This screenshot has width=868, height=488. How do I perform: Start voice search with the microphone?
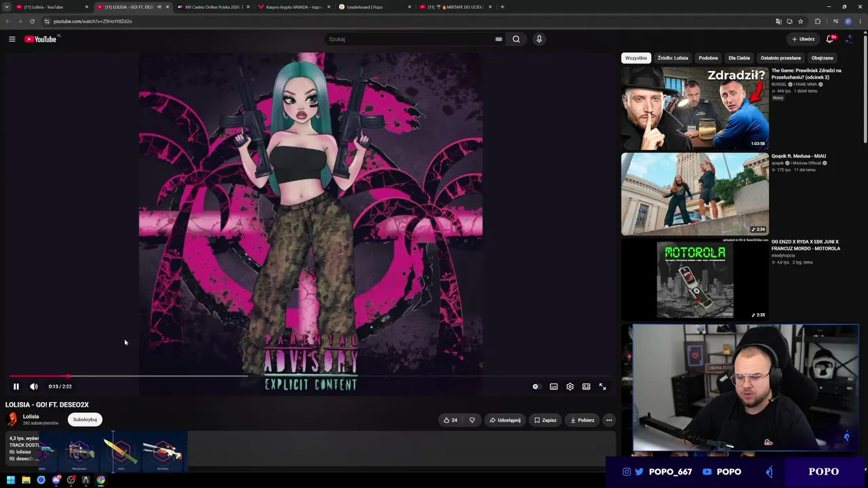pos(539,39)
